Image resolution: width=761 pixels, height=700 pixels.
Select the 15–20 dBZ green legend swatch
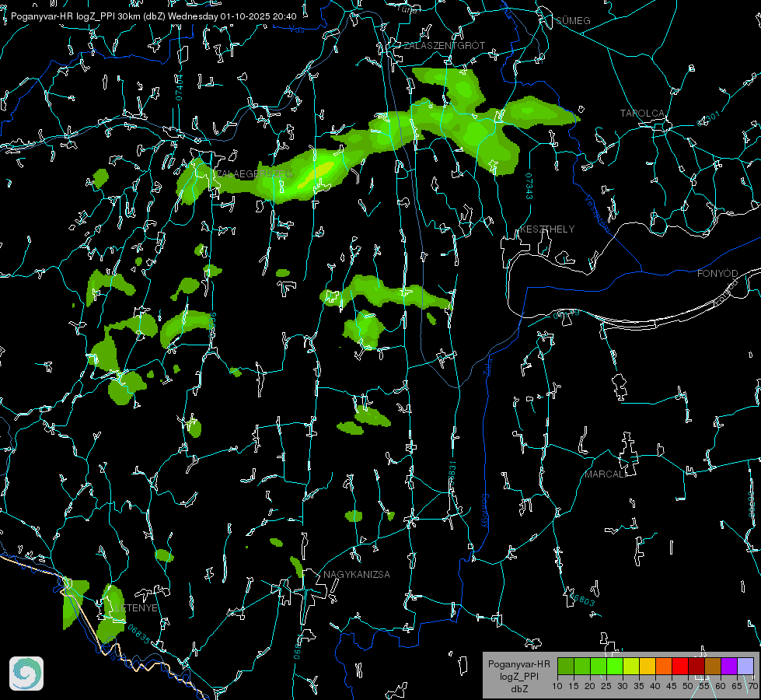coord(582,666)
